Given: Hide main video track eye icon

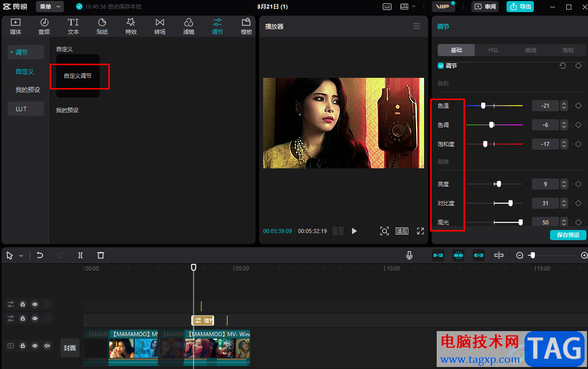Looking at the screenshot, I should coord(35,346).
